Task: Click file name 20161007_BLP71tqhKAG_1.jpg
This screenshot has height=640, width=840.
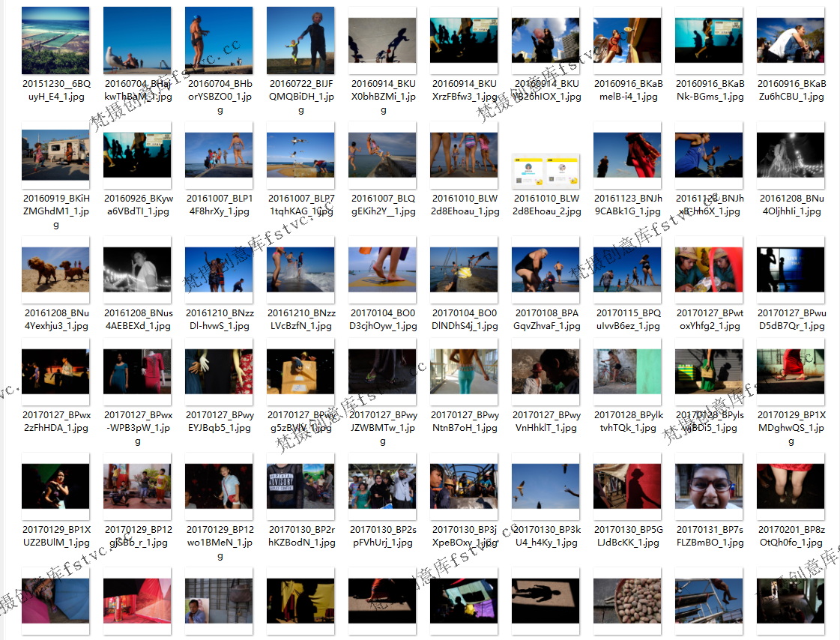Action: [x=301, y=205]
